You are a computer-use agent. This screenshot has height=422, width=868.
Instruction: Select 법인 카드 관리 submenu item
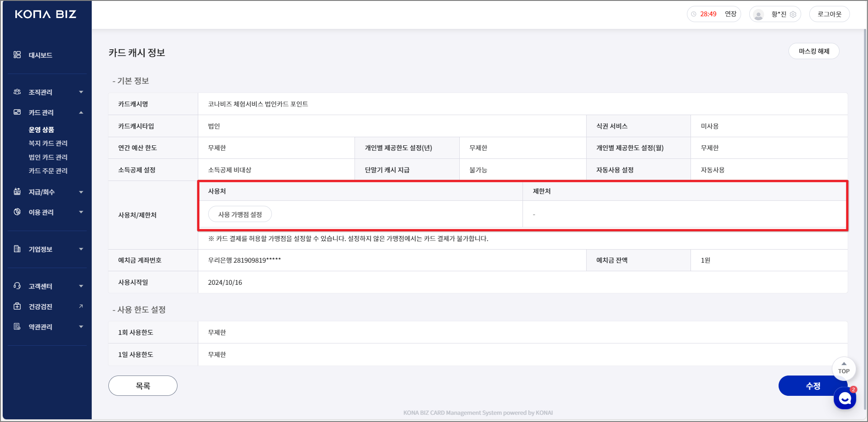(48, 158)
